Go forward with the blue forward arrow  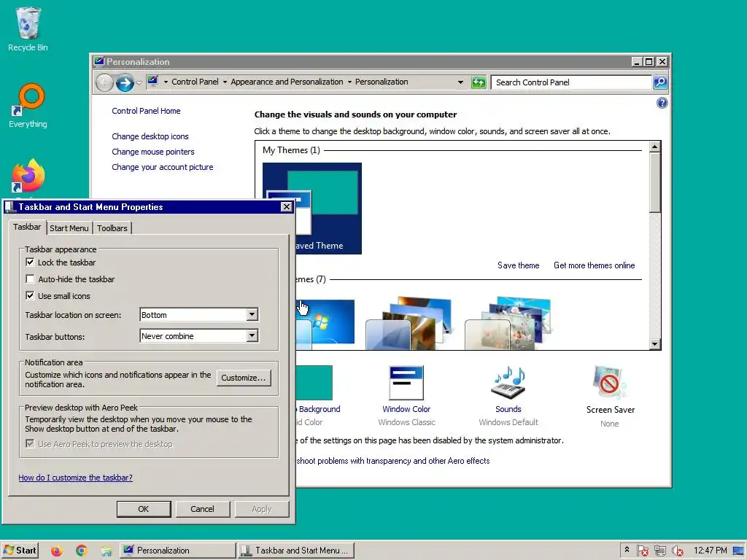pyautogui.click(x=125, y=82)
